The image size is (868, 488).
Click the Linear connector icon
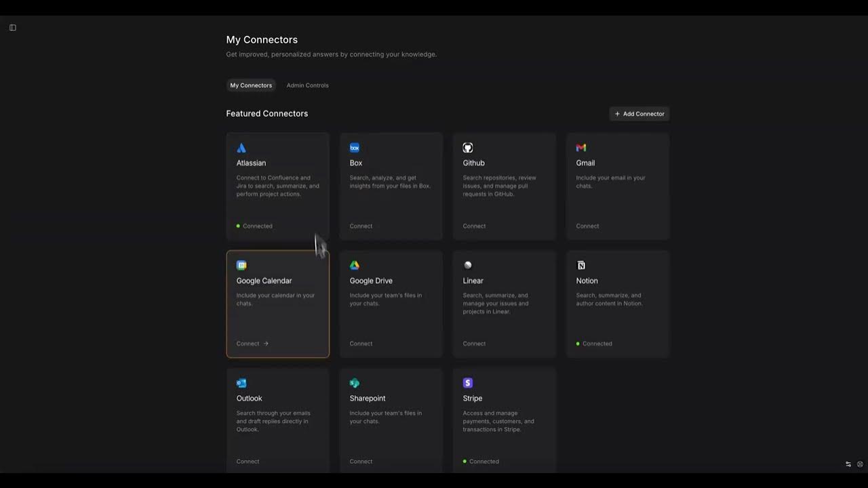coord(468,266)
